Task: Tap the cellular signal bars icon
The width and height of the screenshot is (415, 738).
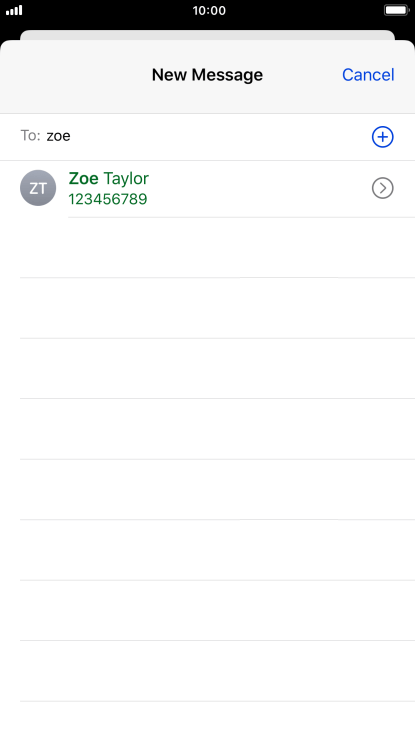Action: [x=14, y=10]
